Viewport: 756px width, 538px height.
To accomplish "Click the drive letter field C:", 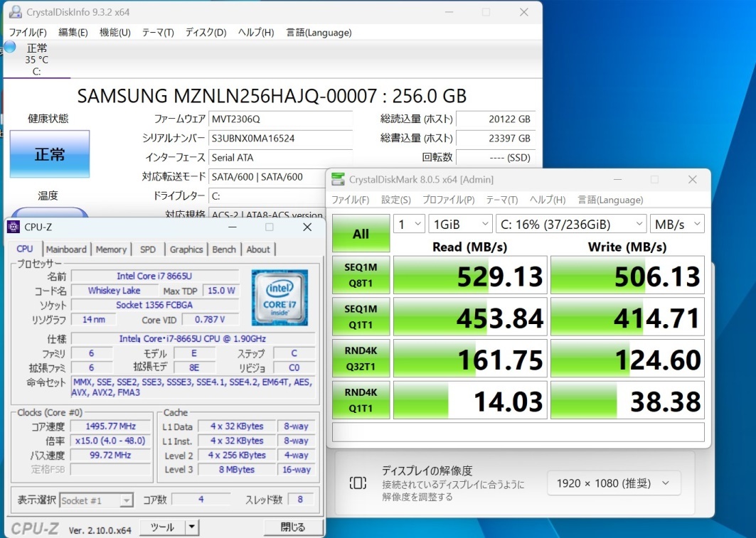I will coord(267,196).
